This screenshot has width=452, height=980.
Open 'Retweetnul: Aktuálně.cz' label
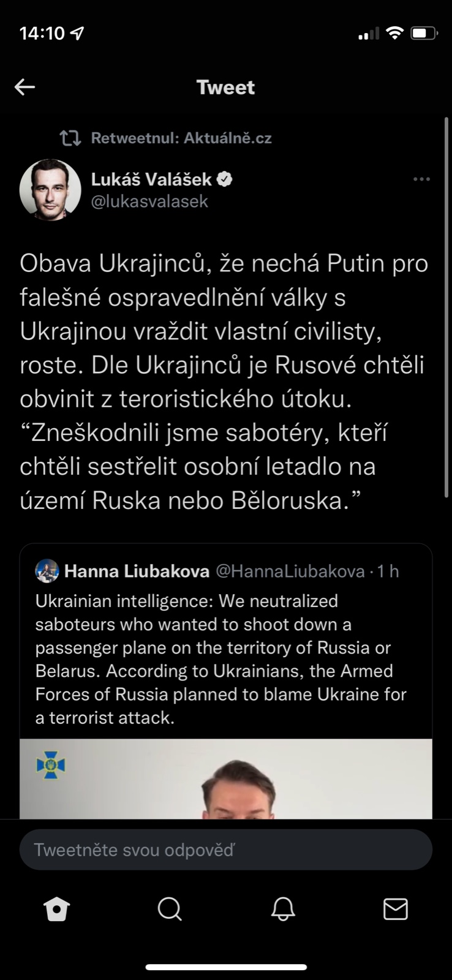pyautogui.click(x=181, y=138)
